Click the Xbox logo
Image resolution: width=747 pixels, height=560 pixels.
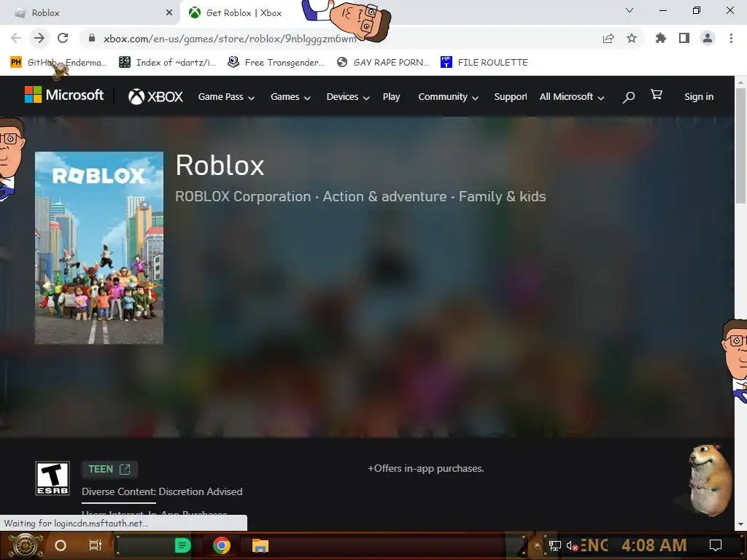(x=155, y=97)
